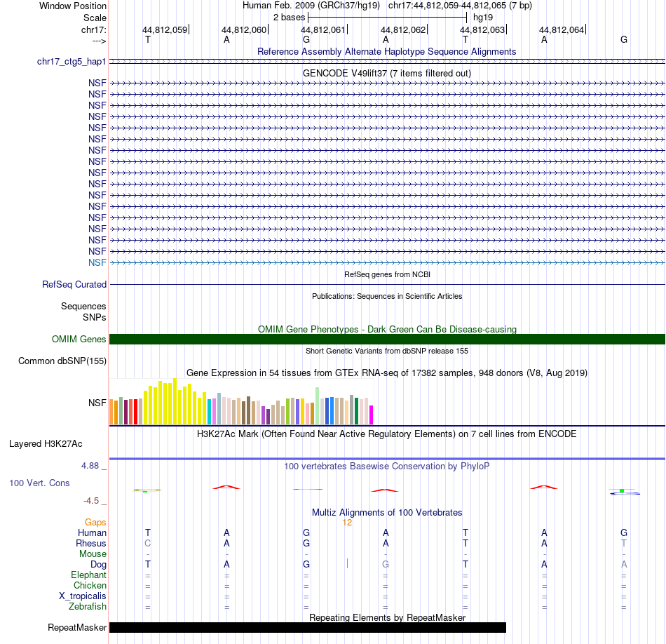This screenshot has height=644, width=666.
Task: Click the orange 12 gap count
Action: pos(347,523)
